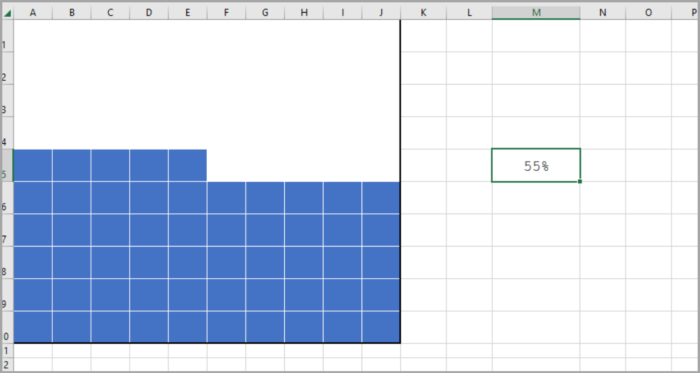Click the Select All corner triangle

tap(7, 13)
